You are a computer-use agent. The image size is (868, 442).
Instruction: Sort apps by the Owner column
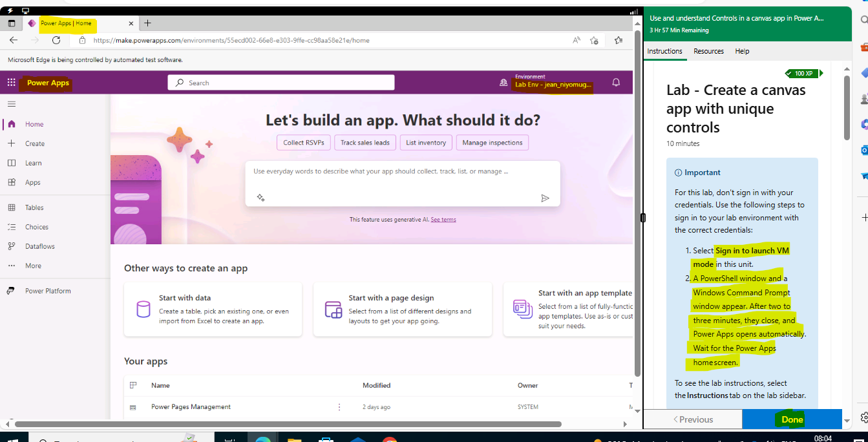pyautogui.click(x=527, y=385)
